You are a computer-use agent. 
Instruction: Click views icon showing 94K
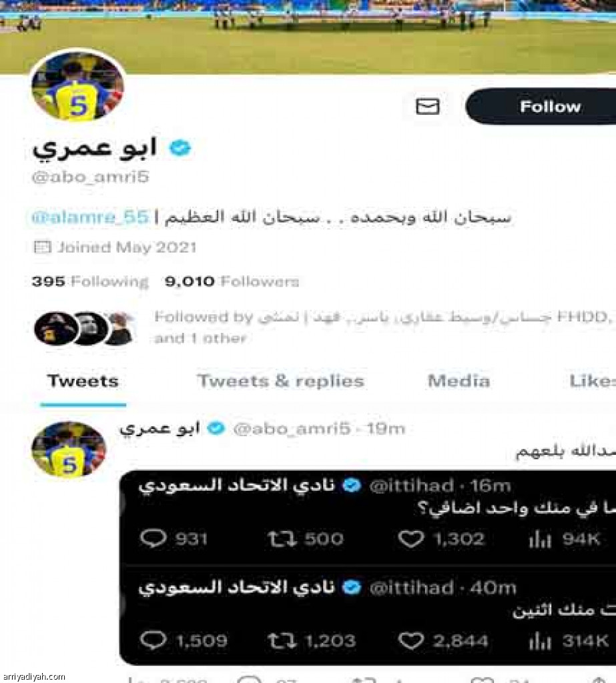pos(540,540)
